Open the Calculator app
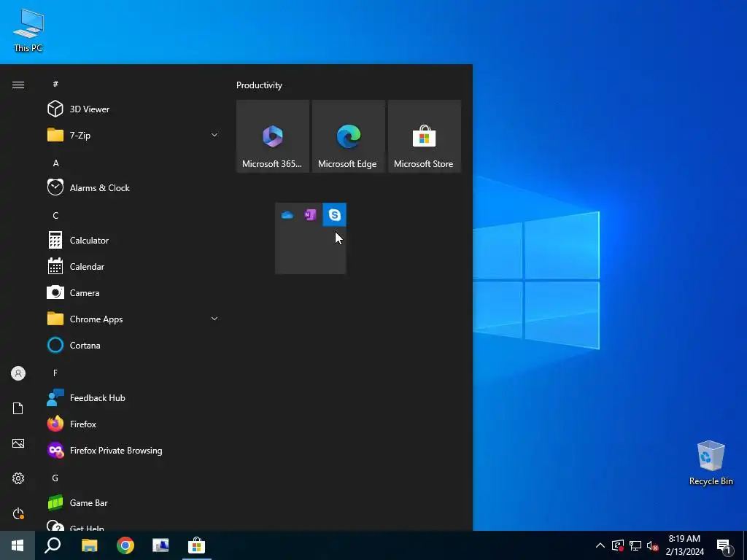Screen dimensions: 747x560 pos(133,241)
